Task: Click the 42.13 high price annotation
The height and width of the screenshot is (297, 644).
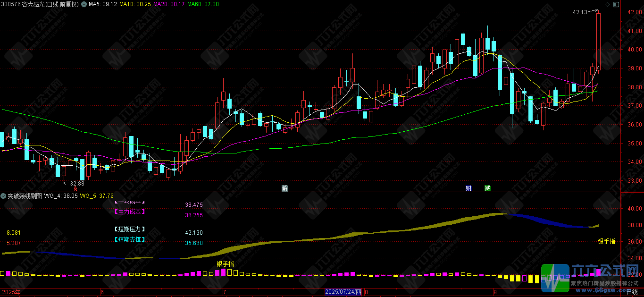Action: [x=580, y=12]
